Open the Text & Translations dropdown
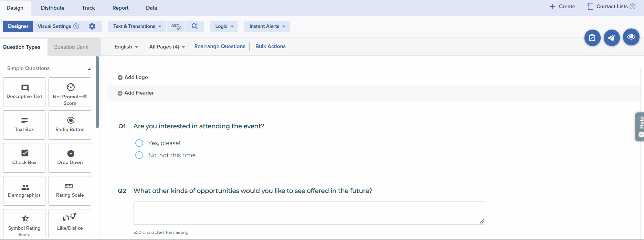 (x=137, y=26)
